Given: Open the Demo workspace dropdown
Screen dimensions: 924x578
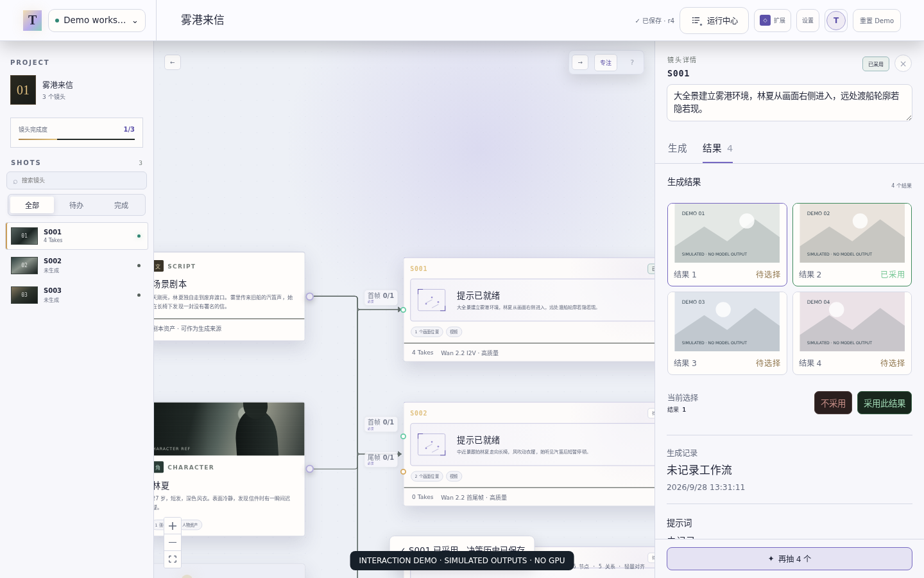Looking at the screenshot, I should [97, 21].
